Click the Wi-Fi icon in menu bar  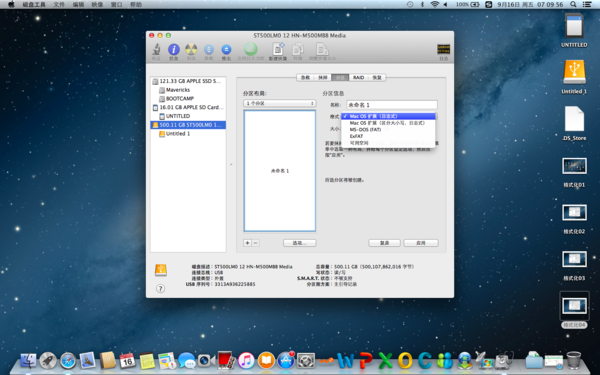pos(434,5)
